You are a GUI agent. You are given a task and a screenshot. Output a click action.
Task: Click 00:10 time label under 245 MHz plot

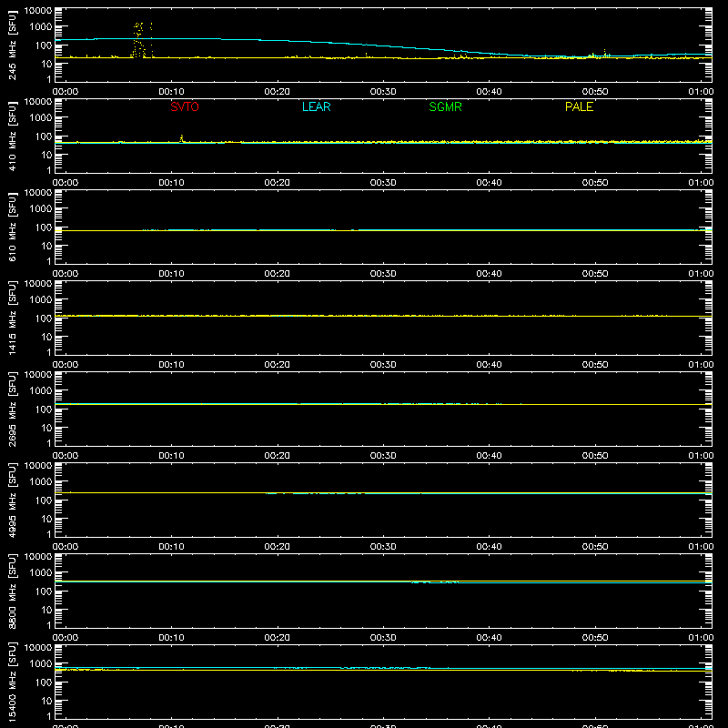171,92
